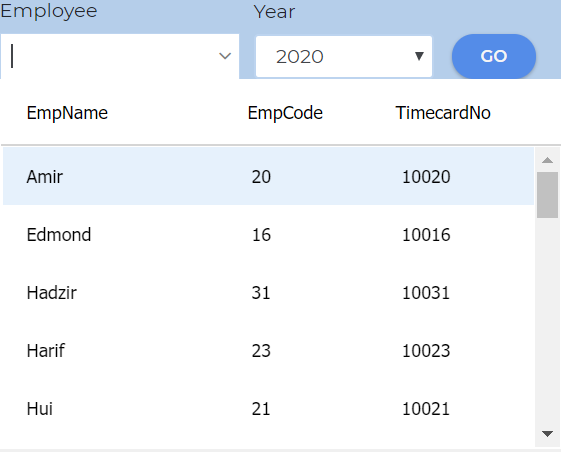This screenshot has height=452, width=561.
Task: Open the Employee combo box chevron
Action: 225,56
